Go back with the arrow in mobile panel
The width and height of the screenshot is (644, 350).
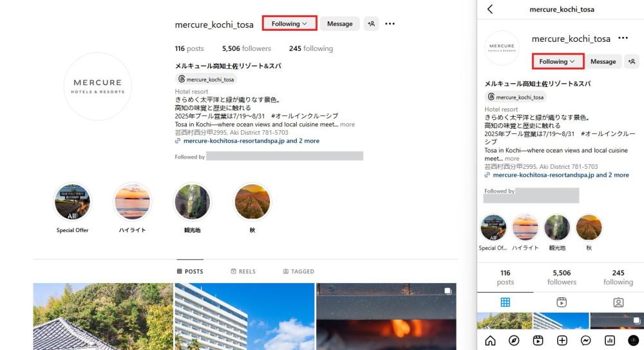point(490,9)
